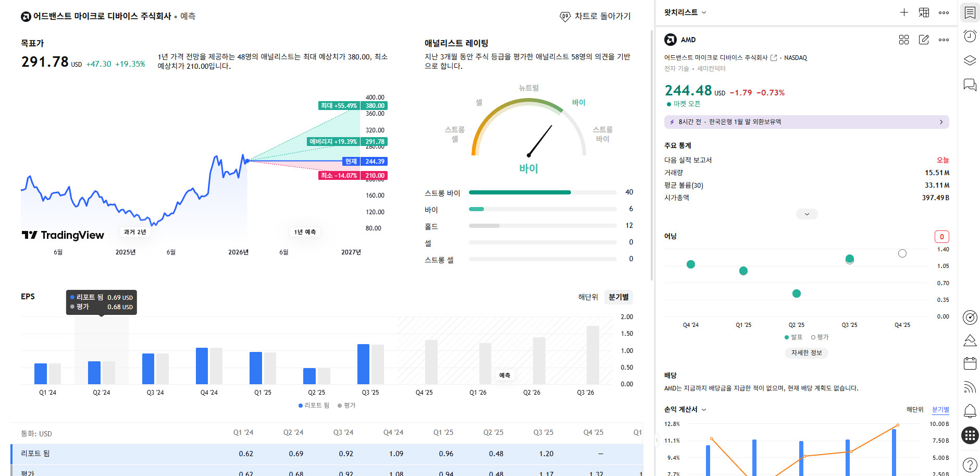Collapse the right panel with the edge handle
This screenshot has width=980, height=476.
coord(656,441)
